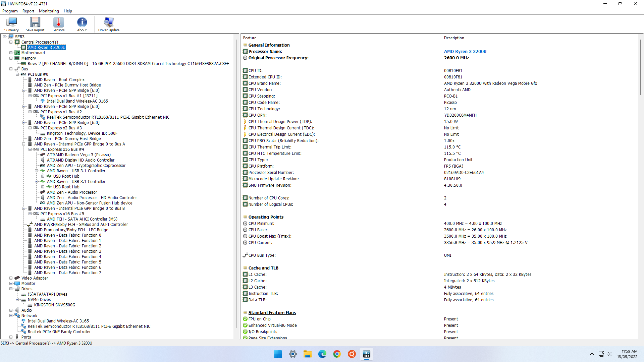The width and height of the screenshot is (644, 362).
Task: Open the Monitoring menu
Action: 49,11
